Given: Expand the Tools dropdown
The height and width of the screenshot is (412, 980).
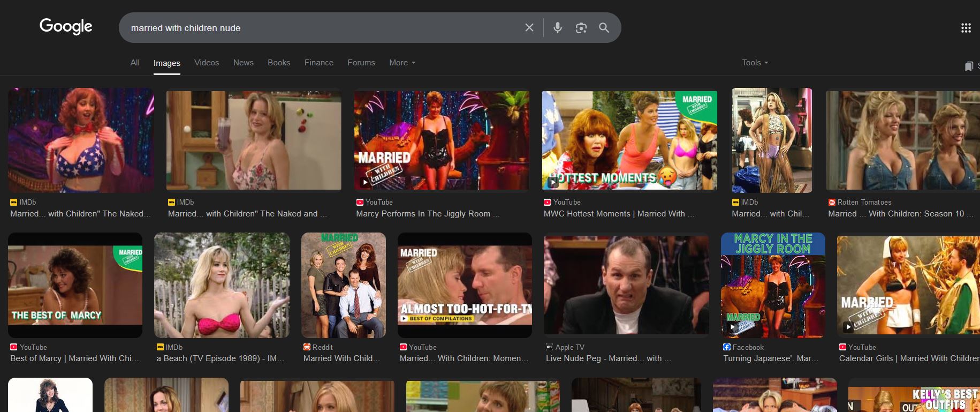Looking at the screenshot, I should [755, 63].
